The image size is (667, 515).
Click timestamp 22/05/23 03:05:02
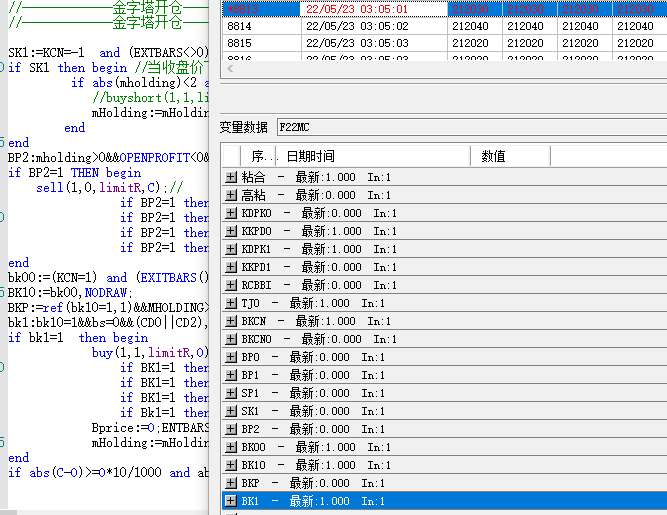[357, 26]
